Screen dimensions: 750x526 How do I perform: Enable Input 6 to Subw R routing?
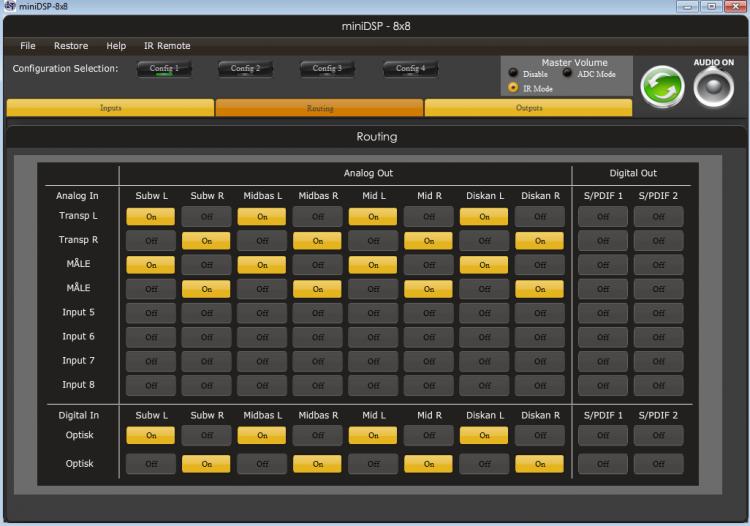point(206,337)
